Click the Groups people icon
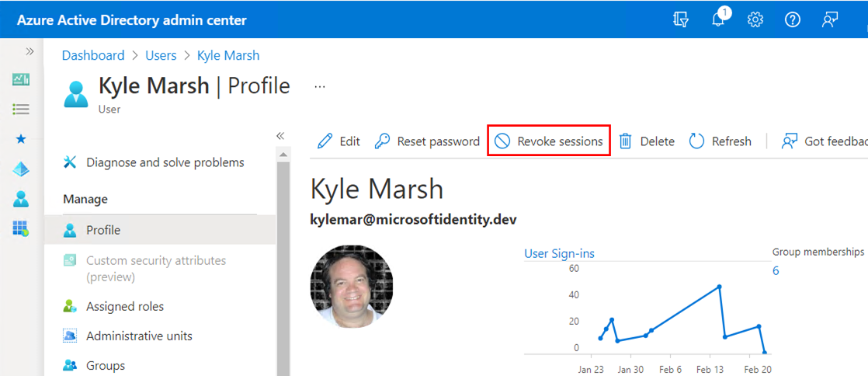This screenshot has width=868, height=376. [x=70, y=365]
